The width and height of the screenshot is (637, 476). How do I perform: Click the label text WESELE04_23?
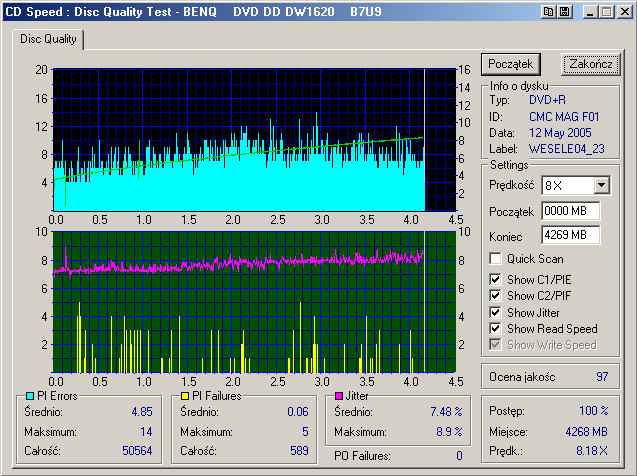click(x=567, y=149)
